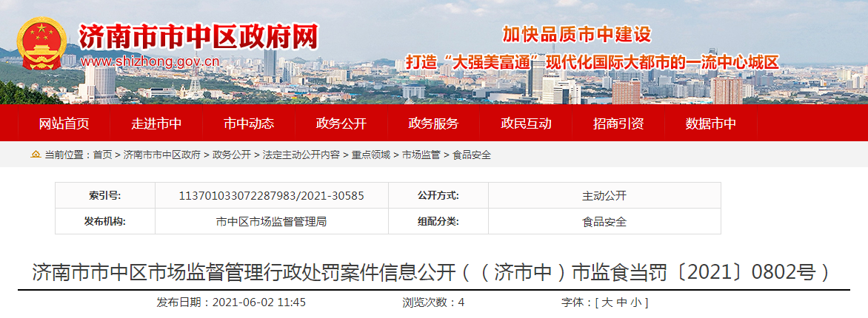Set font size to 大

coord(607,302)
